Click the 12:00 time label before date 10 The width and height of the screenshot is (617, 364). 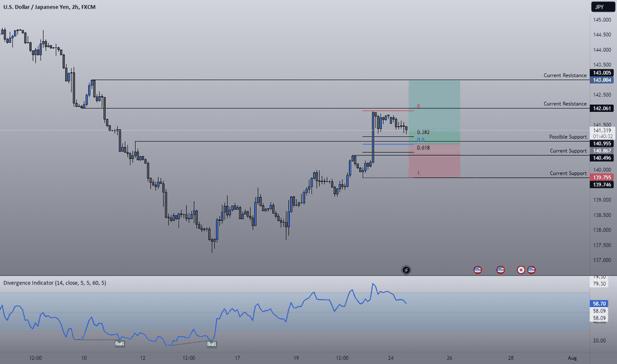35,358
